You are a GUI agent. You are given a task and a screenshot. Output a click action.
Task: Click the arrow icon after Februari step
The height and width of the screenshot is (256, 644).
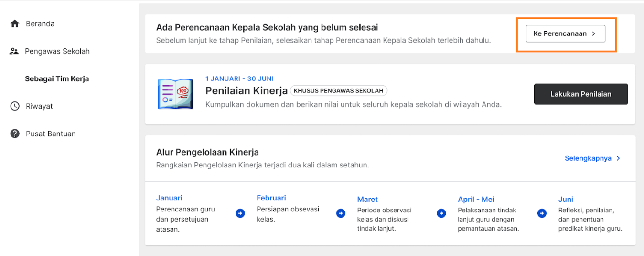pyautogui.click(x=341, y=213)
